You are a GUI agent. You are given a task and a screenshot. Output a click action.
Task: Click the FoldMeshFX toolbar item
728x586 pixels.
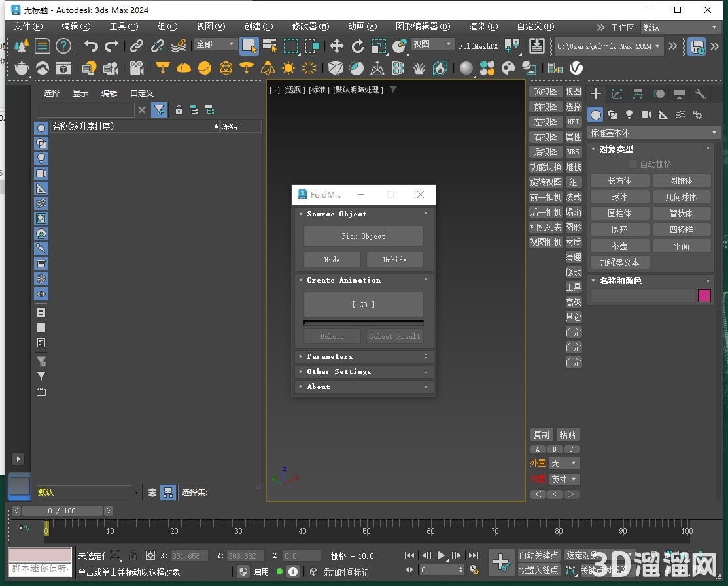coord(478,46)
